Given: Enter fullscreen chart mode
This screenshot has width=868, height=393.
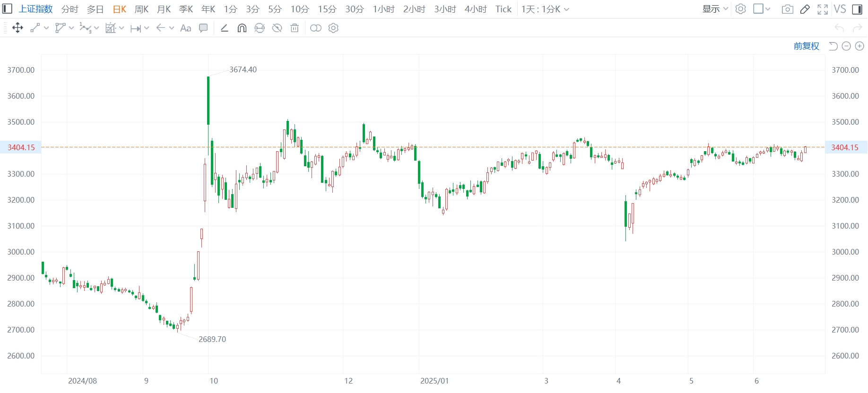Looking at the screenshot, I should [823, 9].
